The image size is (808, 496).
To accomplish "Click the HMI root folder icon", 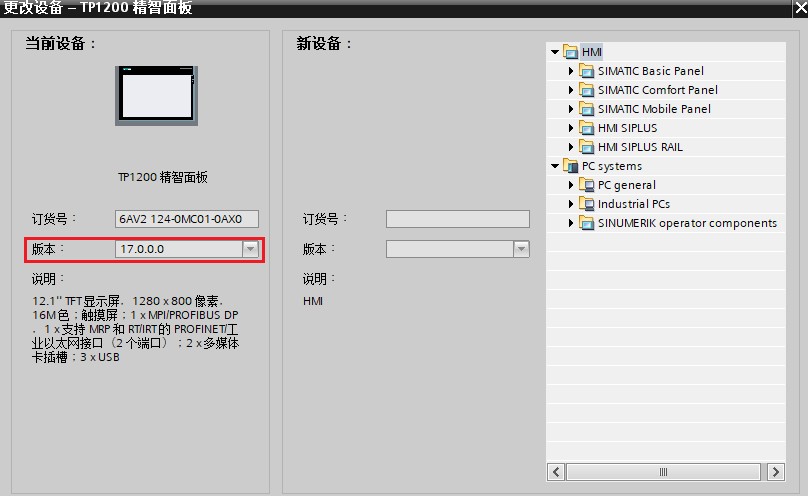I will [571, 52].
